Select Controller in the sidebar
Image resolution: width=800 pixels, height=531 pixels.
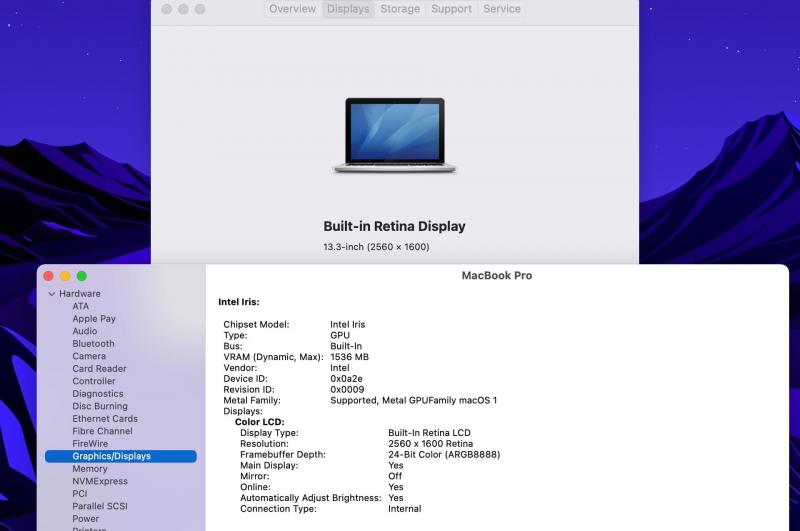point(94,381)
